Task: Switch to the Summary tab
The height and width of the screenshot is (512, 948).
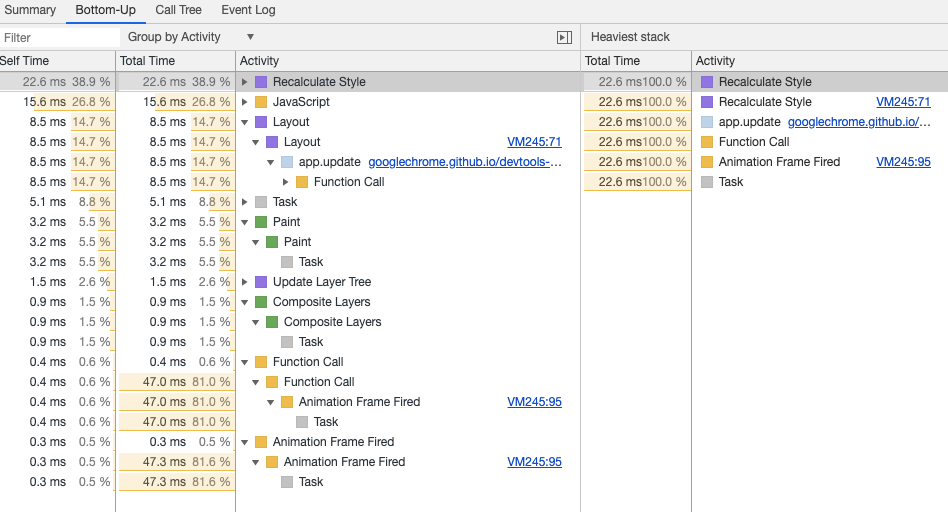Action: (29, 10)
